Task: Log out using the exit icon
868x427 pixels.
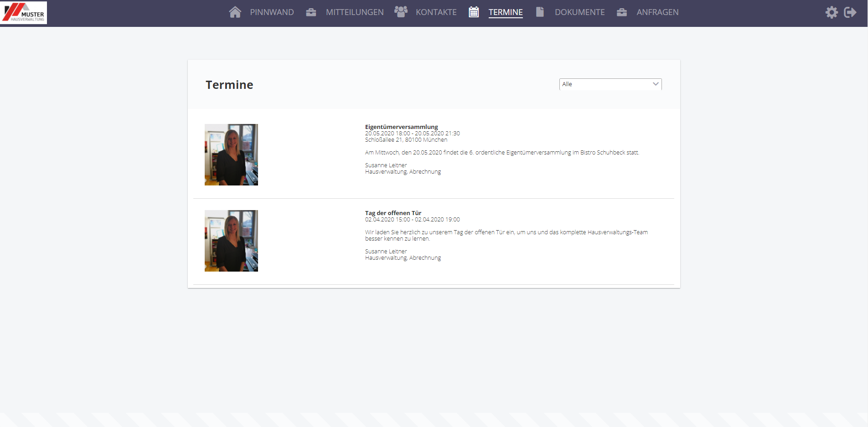Action: pyautogui.click(x=851, y=12)
